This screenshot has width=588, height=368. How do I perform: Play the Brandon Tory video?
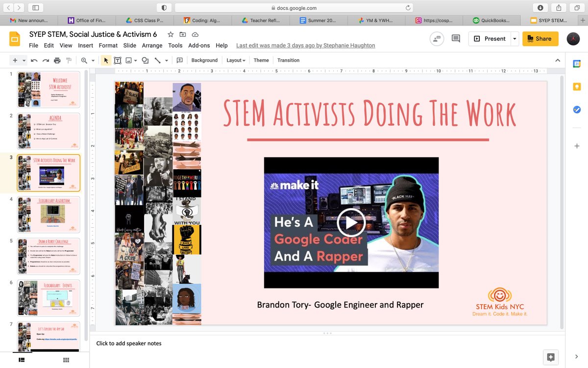tap(351, 222)
